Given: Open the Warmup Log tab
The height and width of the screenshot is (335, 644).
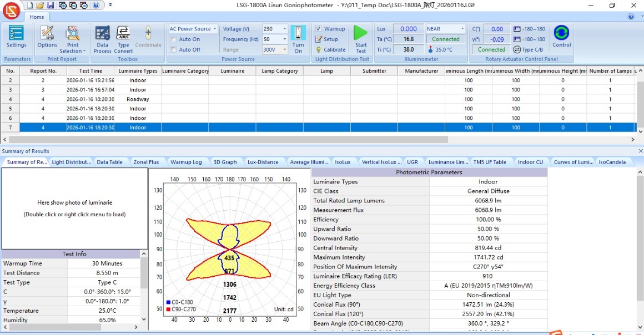Looking at the screenshot, I should click(186, 162).
